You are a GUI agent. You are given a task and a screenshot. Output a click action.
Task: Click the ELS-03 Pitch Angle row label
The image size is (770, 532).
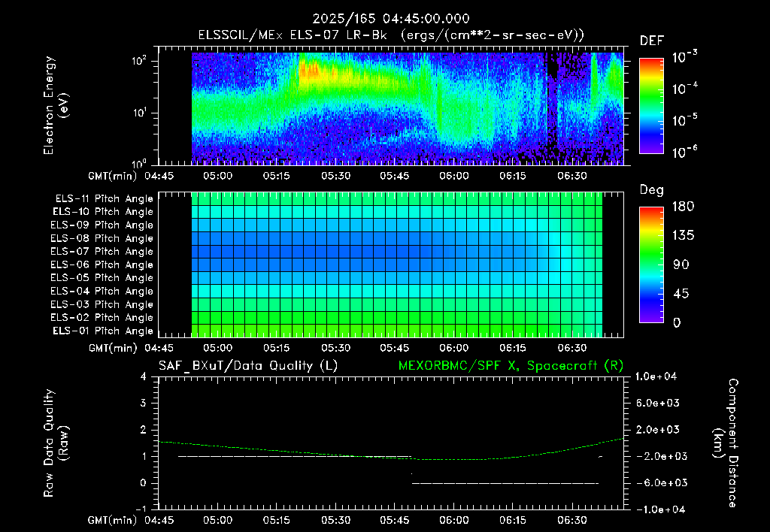point(102,304)
